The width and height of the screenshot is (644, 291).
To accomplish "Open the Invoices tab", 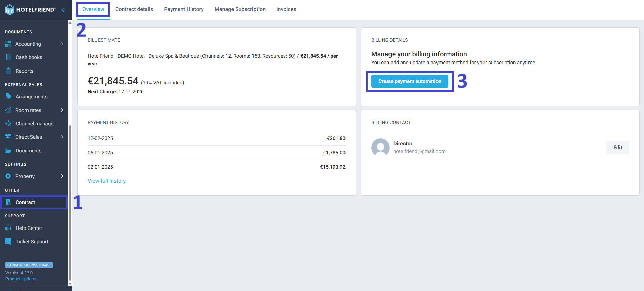I will (286, 9).
